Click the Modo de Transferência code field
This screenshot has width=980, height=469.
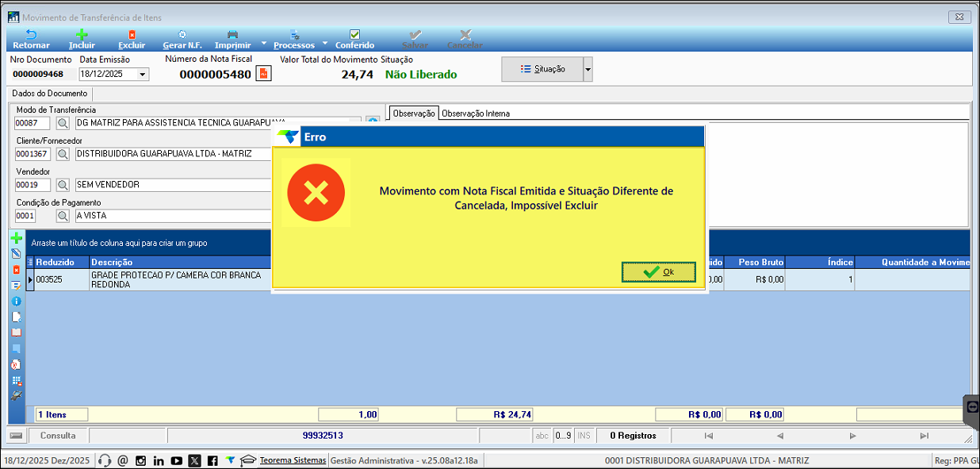click(x=32, y=123)
